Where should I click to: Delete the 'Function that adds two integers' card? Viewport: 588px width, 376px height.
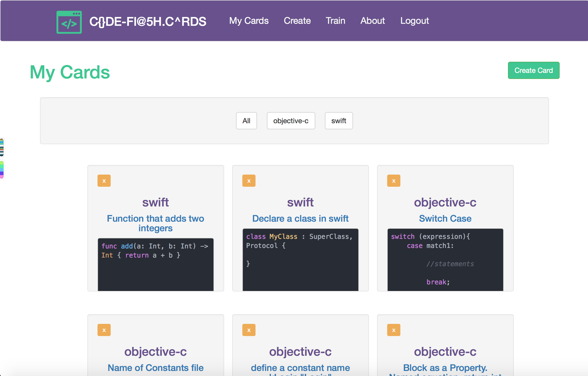click(104, 180)
